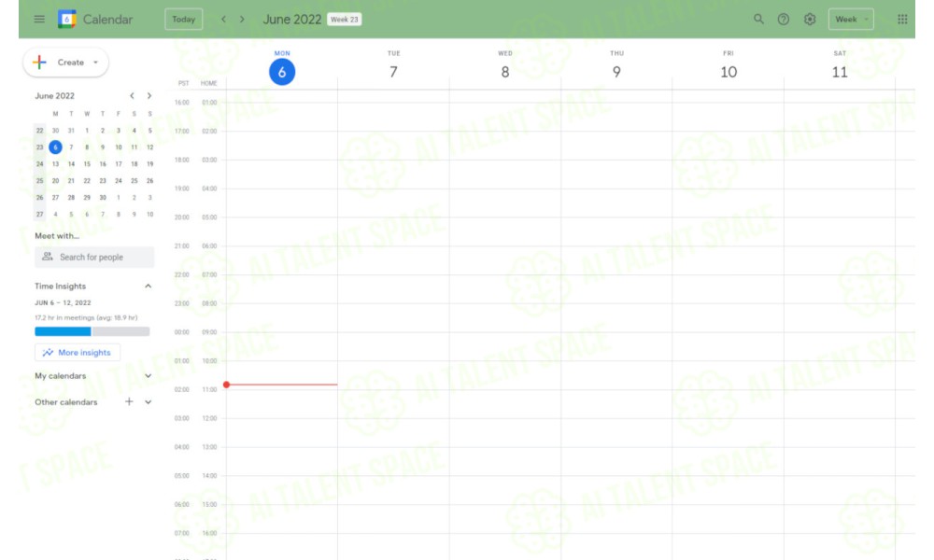The height and width of the screenshot is (560, 934).
Task: Open the Create event button
Action: (x=65, y=62)
